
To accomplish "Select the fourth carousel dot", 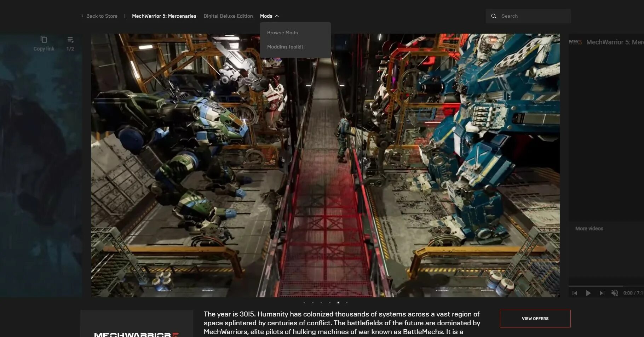I will click(x=330, y=303).
